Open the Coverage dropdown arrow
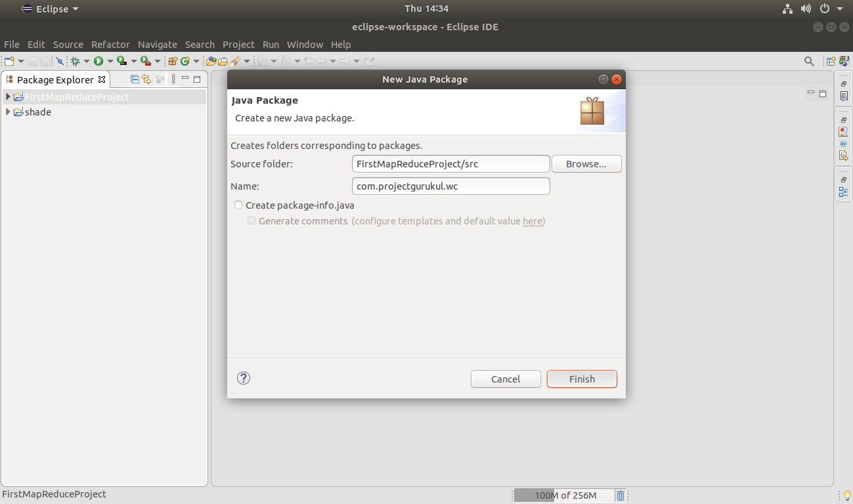This screenshot has height=504, width=853. [x=133, y=61]
